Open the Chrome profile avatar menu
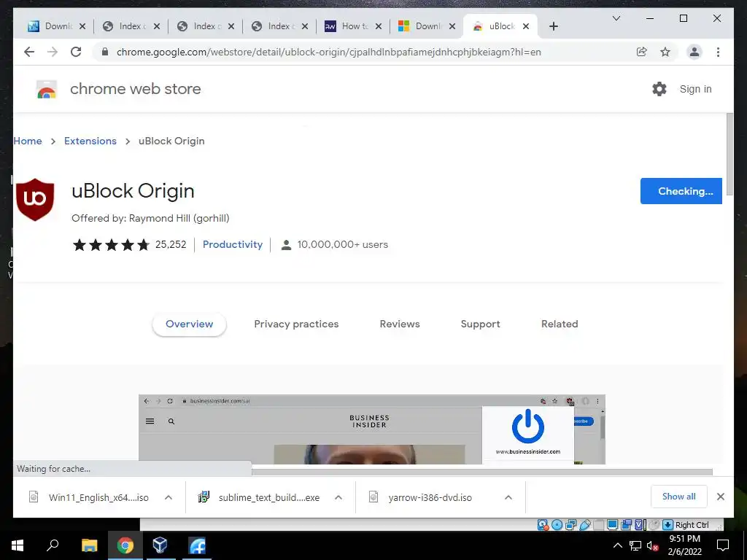 [x=694, y=52]
